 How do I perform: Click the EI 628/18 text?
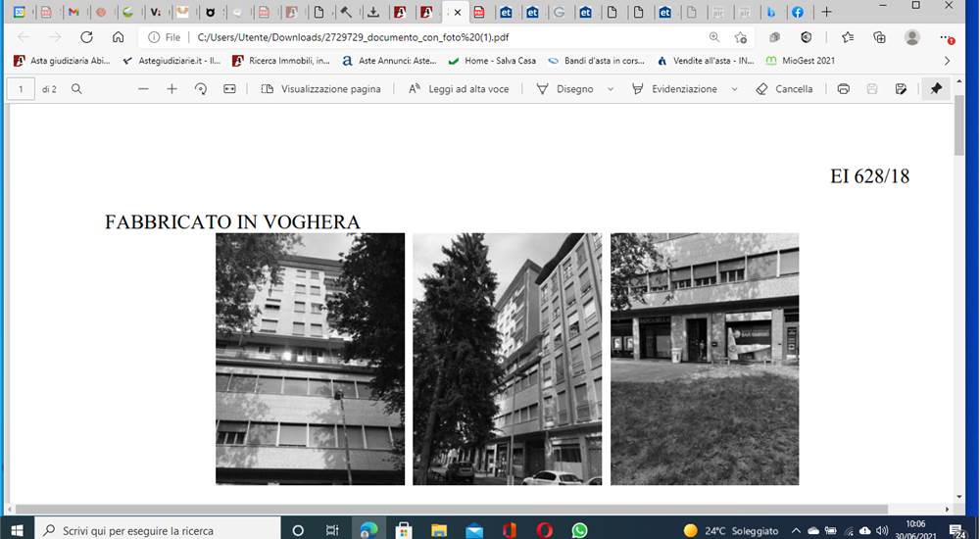coord(869,176)
